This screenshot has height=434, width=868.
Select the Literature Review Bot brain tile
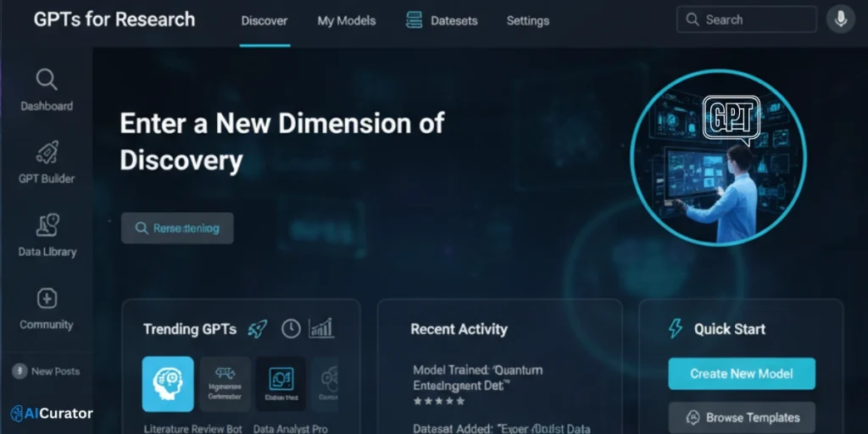(x=168, y=384)
